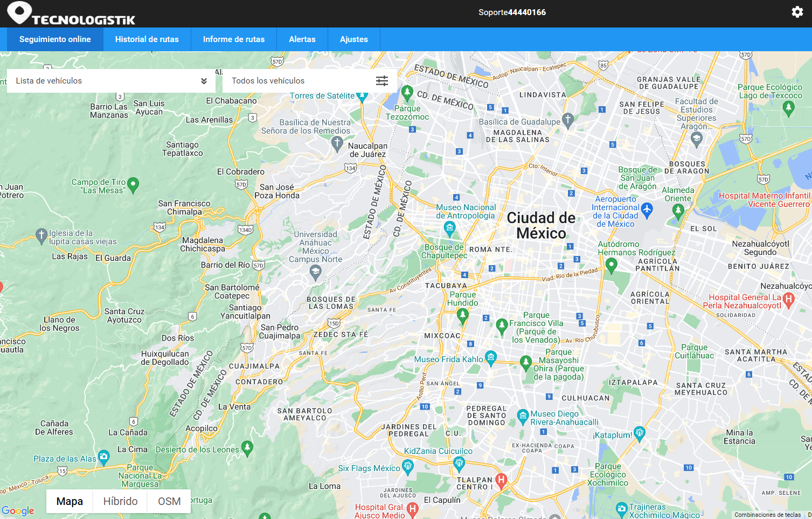Select the KidZania Cuicuilco marker
Screen dimensions: 812x519
459,464
